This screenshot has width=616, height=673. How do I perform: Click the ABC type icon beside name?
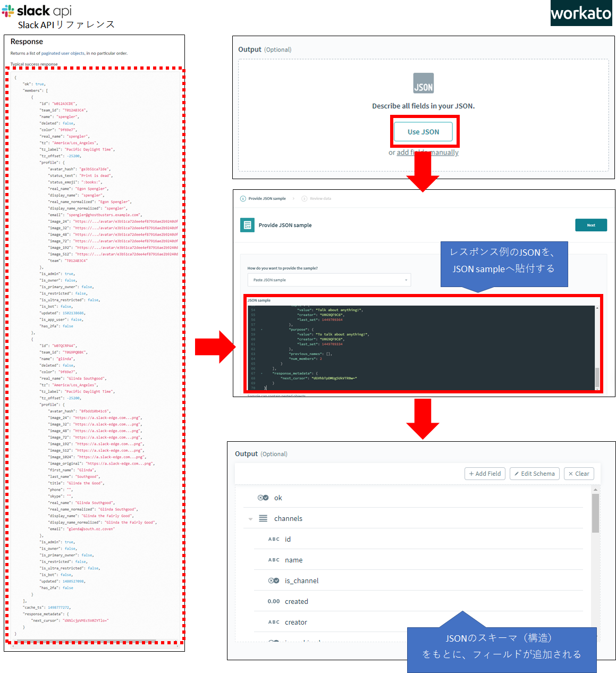click(x=274, y=560)
